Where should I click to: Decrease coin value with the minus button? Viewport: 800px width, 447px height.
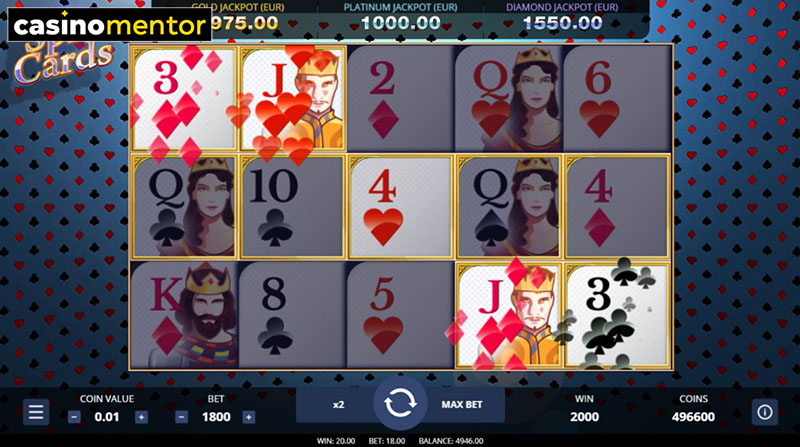coord(74,417)
